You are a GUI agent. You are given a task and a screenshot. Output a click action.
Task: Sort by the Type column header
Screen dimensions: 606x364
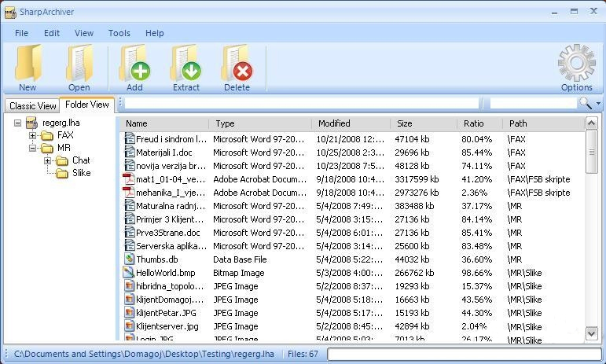[260, 123]
